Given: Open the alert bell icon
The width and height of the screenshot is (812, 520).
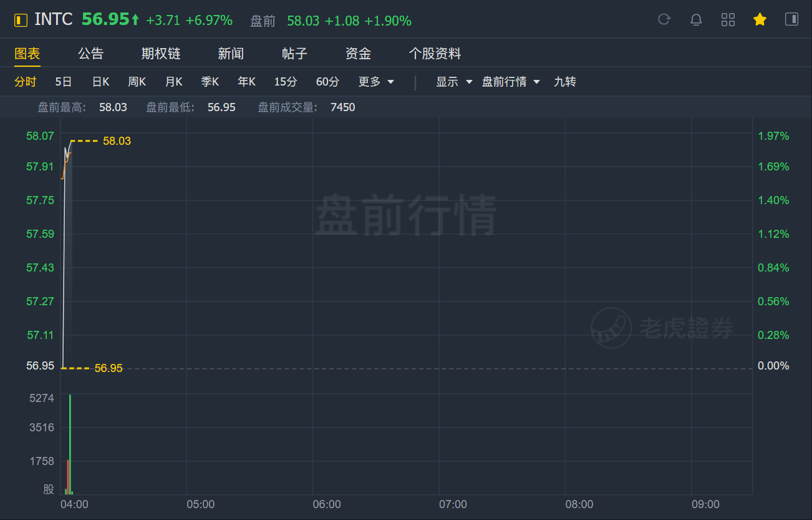Looking at the screenshot, I should click(696, 19).
